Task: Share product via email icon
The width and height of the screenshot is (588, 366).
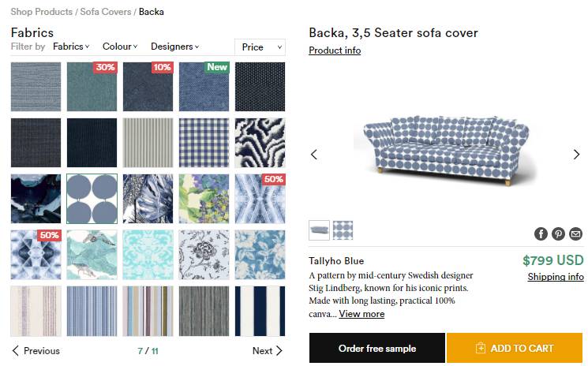Action: point(575,233)
